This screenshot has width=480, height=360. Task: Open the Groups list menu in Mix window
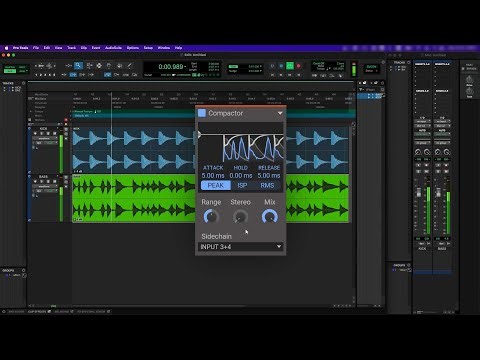point(409,265)
